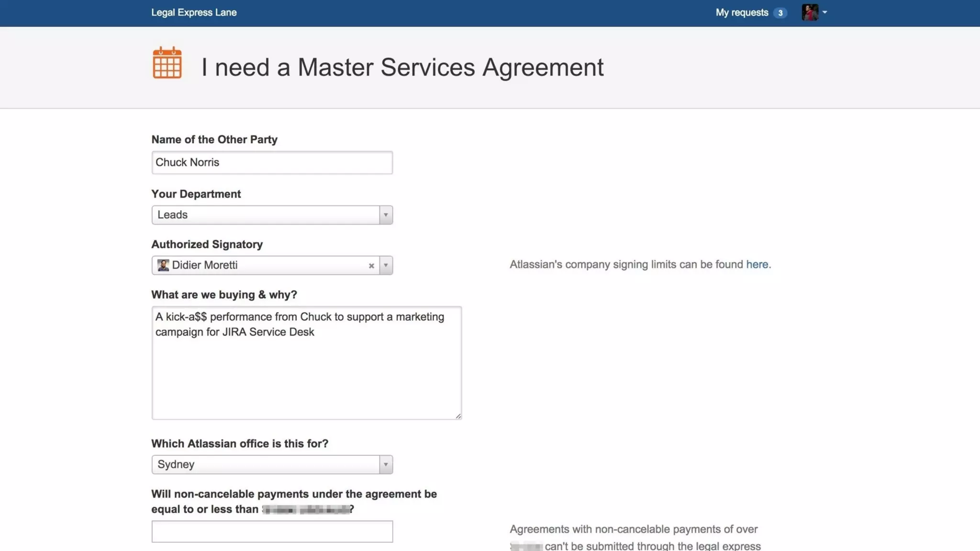Click the textarea resize handle corner
This screenshot has width=980, height=551.
click(458, 416)
